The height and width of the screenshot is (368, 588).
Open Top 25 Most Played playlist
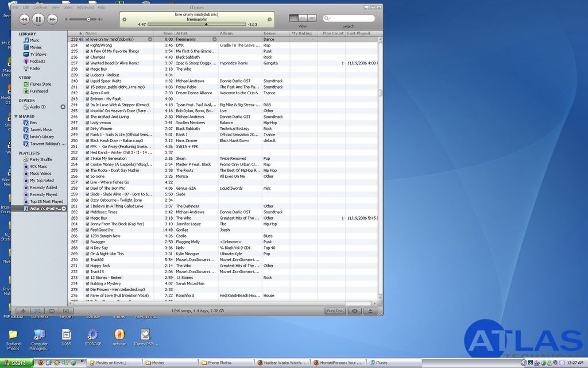coord(47,202)
